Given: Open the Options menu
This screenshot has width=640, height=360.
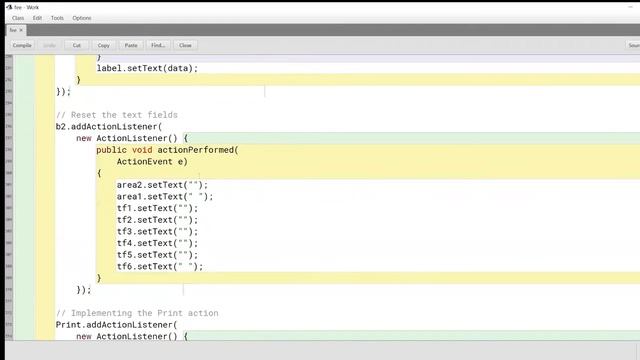Looking at the screenshot, I should pos(82,18).
